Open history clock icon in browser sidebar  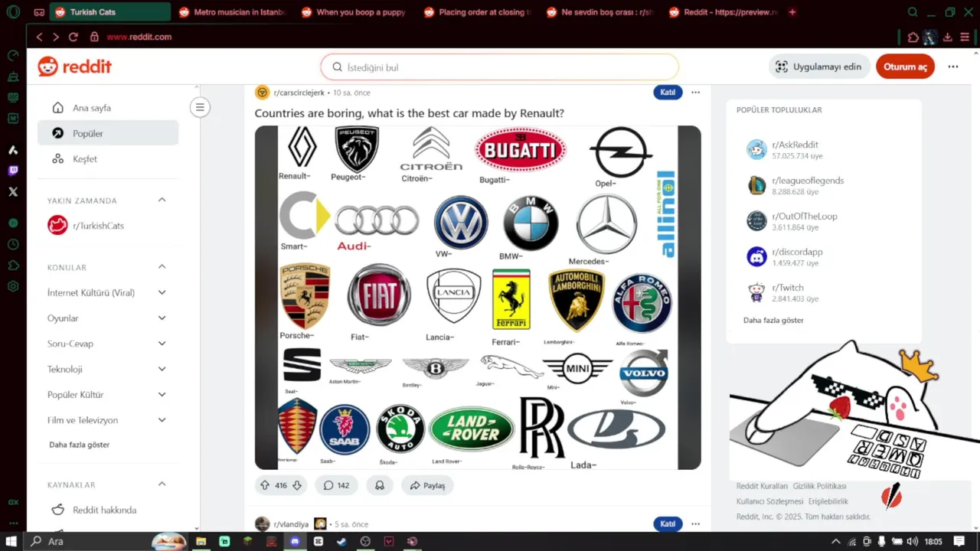[x=13, y=244]
